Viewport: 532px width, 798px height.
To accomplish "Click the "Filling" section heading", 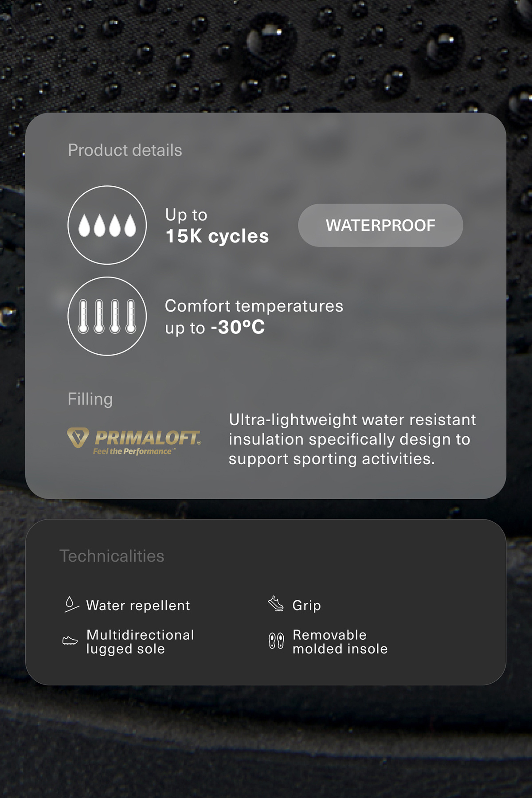I will [x=90, y=399].
